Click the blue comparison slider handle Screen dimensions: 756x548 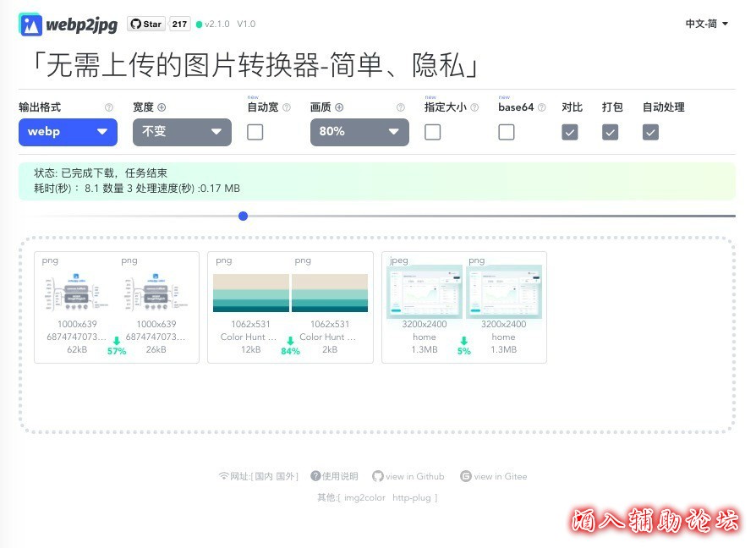tap(244, 216)
